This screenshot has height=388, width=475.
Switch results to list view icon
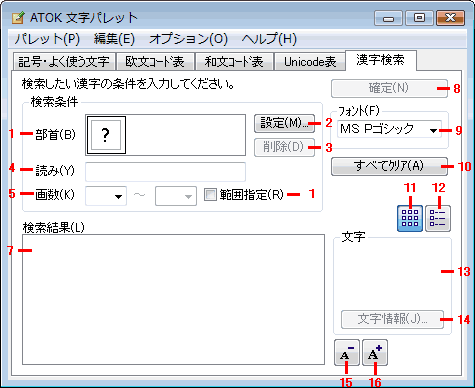click(438, 218)
